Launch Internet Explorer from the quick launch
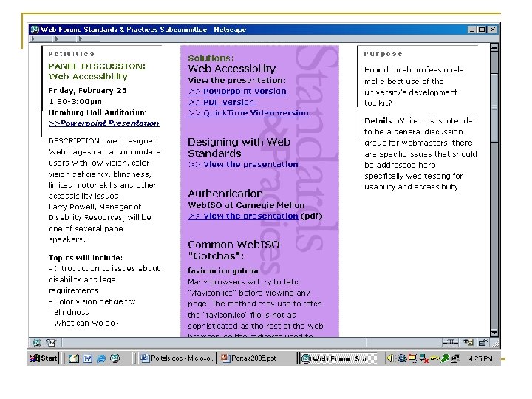Screen dimensions: 532x399 (x=101, y=358)
